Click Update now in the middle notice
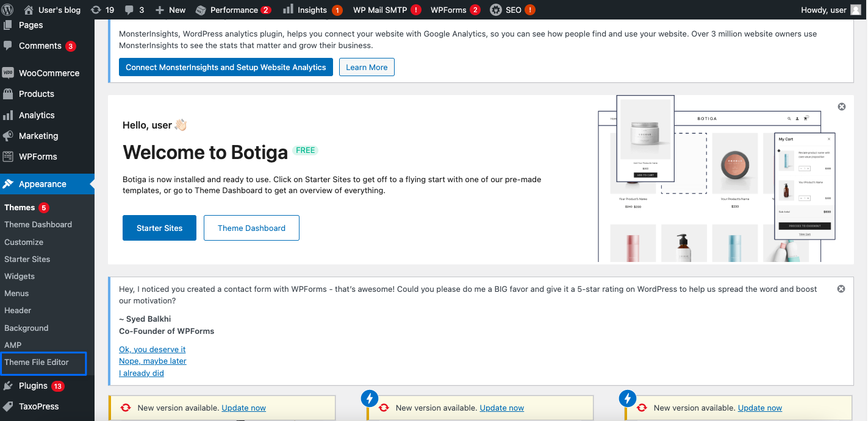 click(x=502, y=408)
